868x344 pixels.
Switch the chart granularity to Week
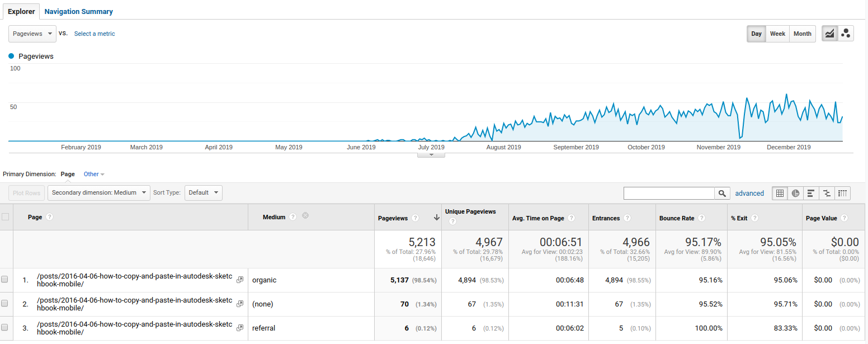[777, 34]
